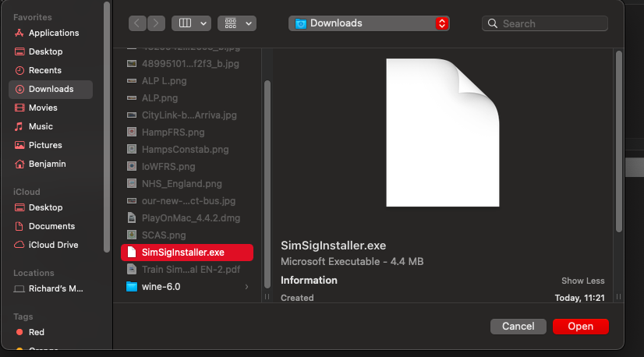Click the Train Sim pdf file icon
The width and height of the screenshot is (644, 357).
click(132, 270)
